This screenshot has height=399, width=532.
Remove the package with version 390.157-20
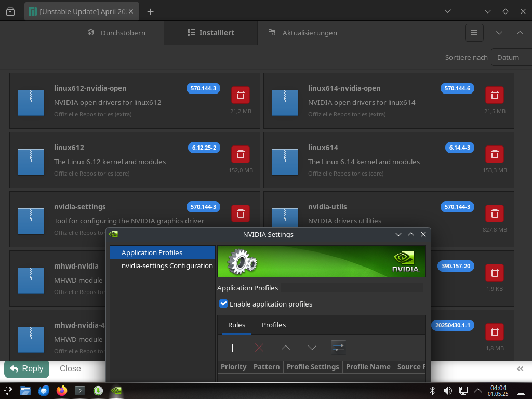[x=495, y=273]
